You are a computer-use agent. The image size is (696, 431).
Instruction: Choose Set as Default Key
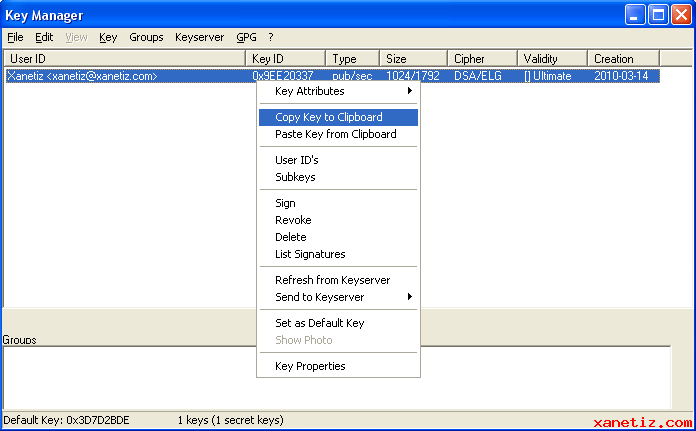pos(338,323)
